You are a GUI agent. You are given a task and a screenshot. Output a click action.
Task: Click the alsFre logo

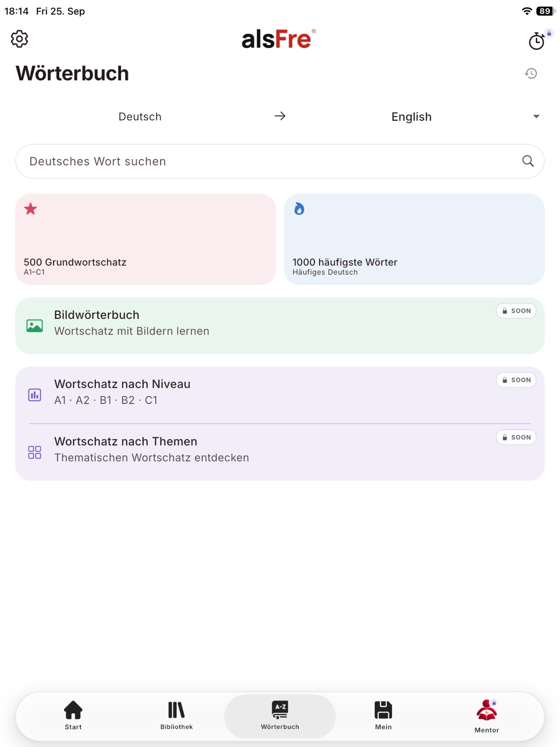coord(279,39)
